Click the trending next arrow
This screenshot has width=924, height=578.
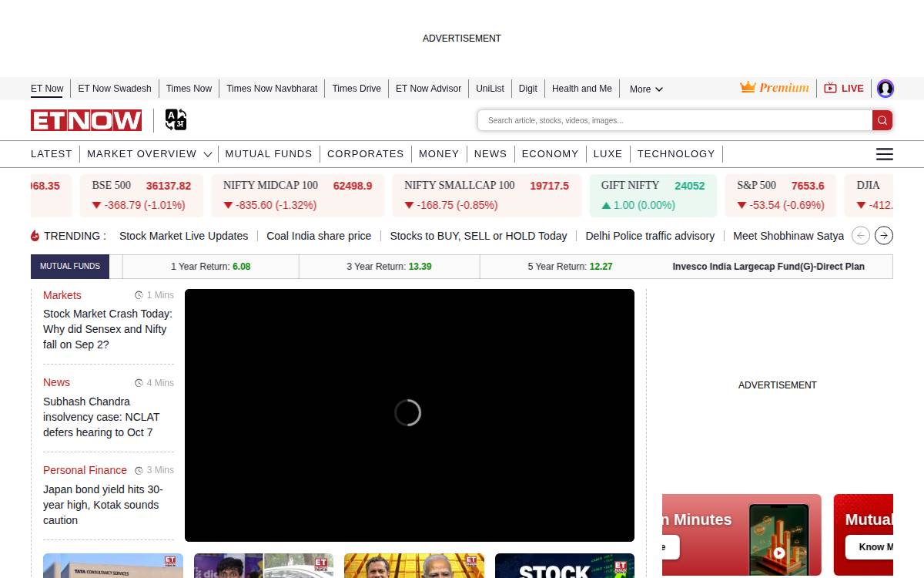click(884, 236)
